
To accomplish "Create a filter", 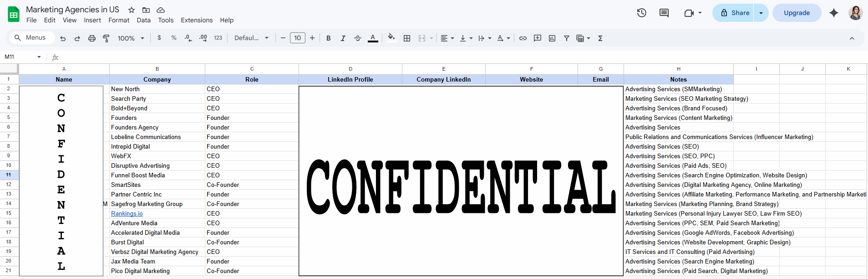I will pyautogui.click(x=567, y=38).
